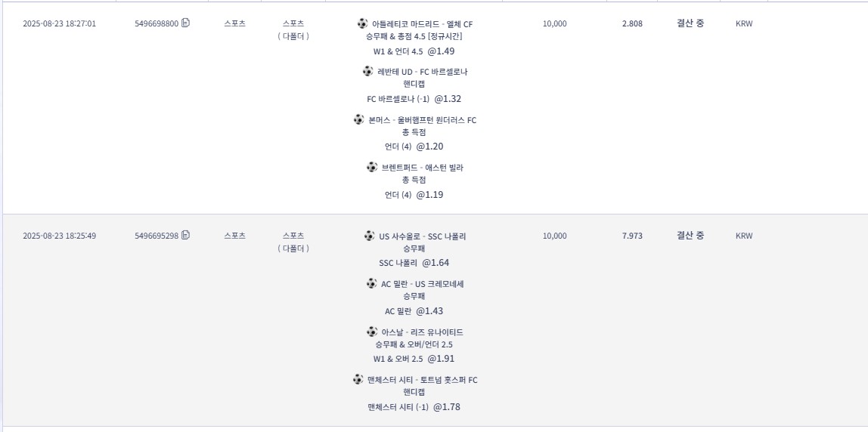Click soccer ball icon beside 아틀레티코 마드리드 match
Screen dimensions: 868x432
click(x=362, y=23)
